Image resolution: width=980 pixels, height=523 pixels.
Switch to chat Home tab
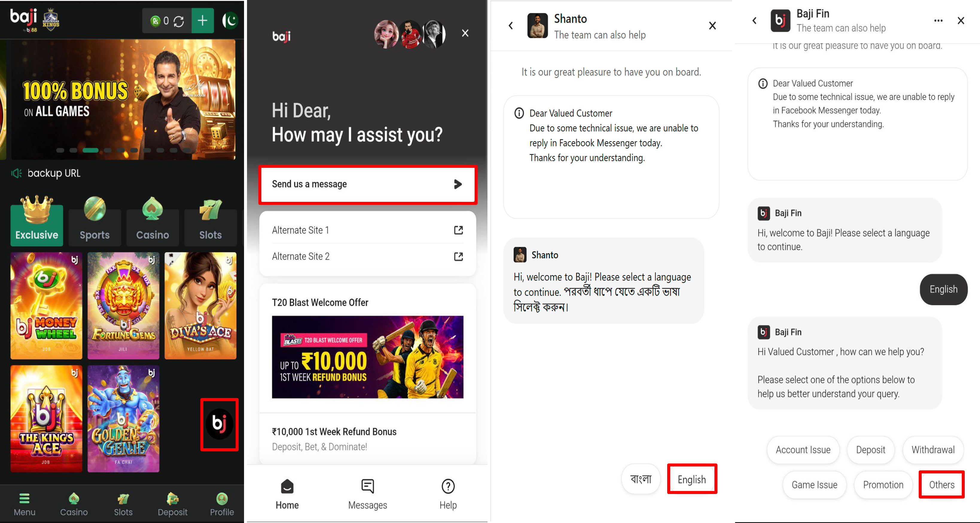point(287,494)
